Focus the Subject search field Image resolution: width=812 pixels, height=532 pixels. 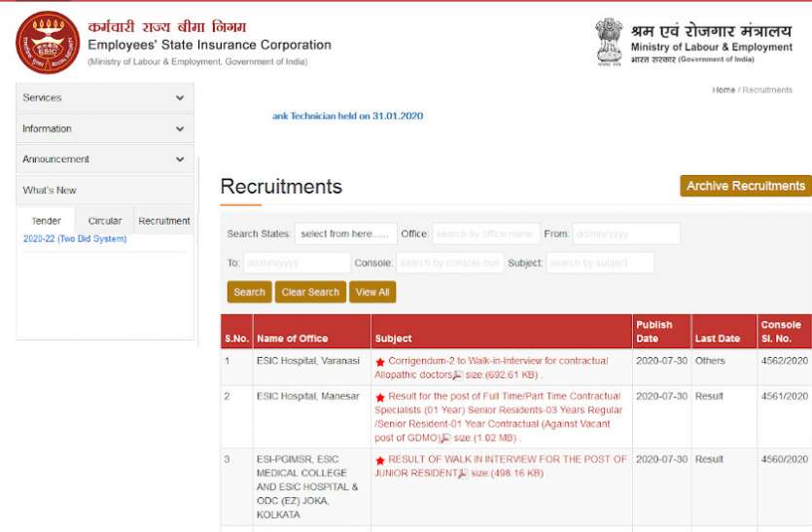(600, 263)
